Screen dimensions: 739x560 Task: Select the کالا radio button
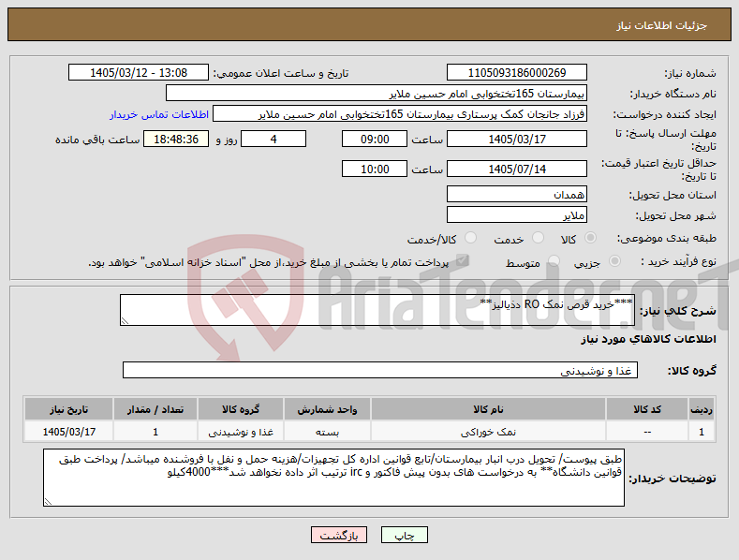590,238
